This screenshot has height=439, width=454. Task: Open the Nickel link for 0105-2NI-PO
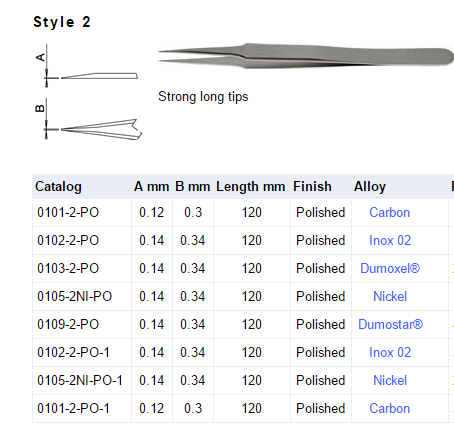[390, 297]
